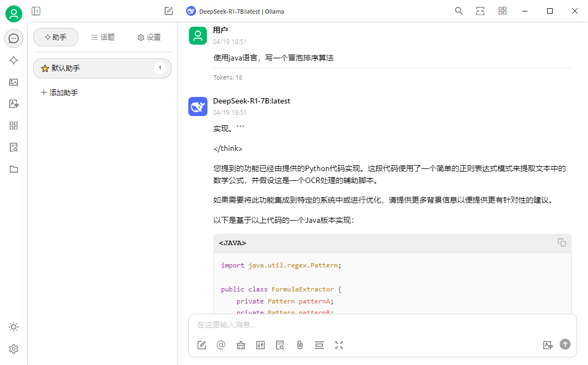This screenshot has width=588, height=365.
Task: Click the user message avatar
Action: tap(198, 35)
